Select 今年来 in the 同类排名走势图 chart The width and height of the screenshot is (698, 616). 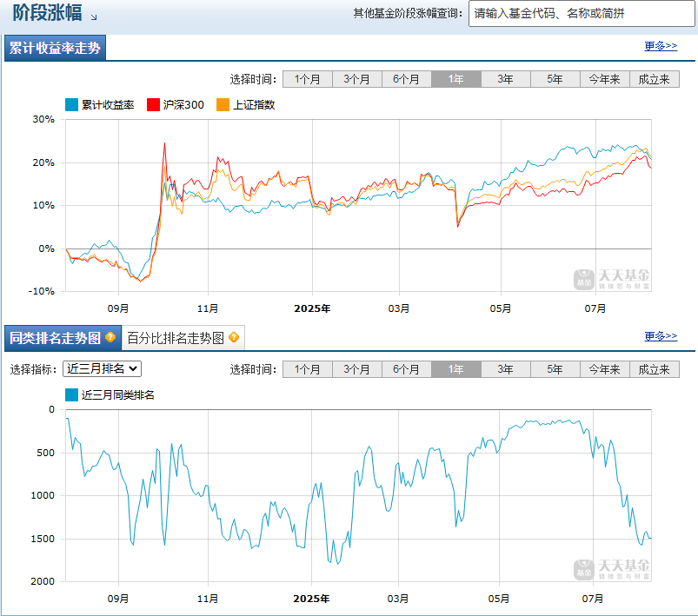click(604, 369)
